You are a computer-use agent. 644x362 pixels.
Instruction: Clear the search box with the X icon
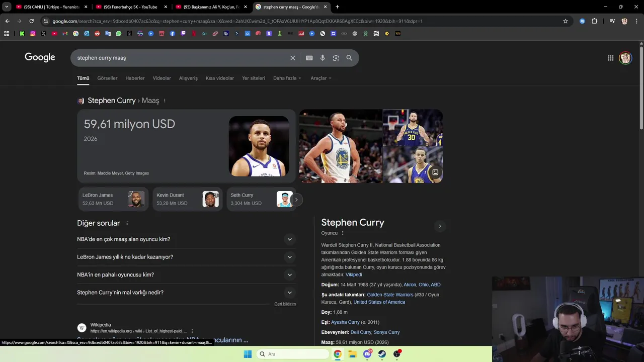pos(293,58)
